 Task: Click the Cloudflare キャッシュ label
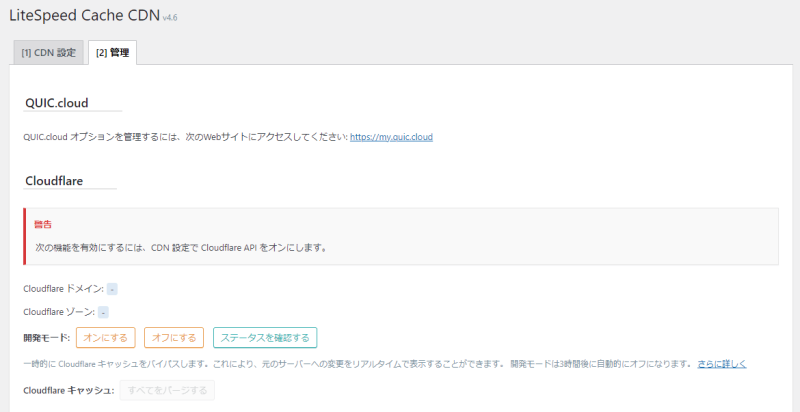pos(67,390)
